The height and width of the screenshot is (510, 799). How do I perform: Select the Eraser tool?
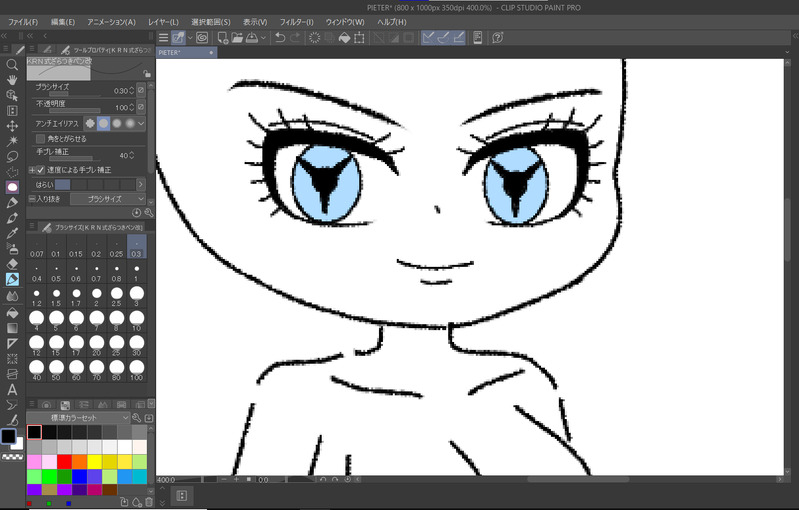pos(12,264)
